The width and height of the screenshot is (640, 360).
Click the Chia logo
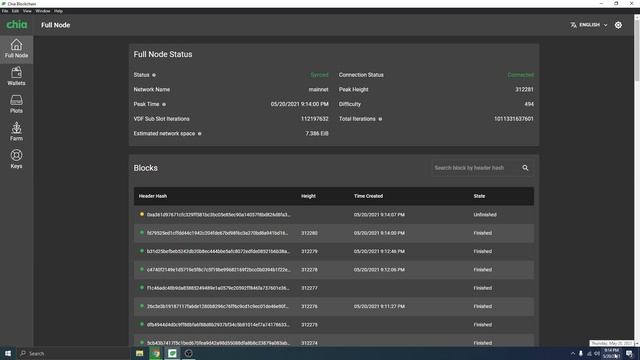coord(17,25)
